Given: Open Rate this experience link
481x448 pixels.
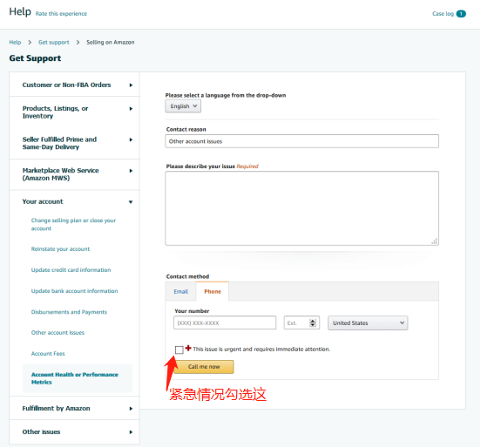Looking at the screenshot, I should pos(61,14).
